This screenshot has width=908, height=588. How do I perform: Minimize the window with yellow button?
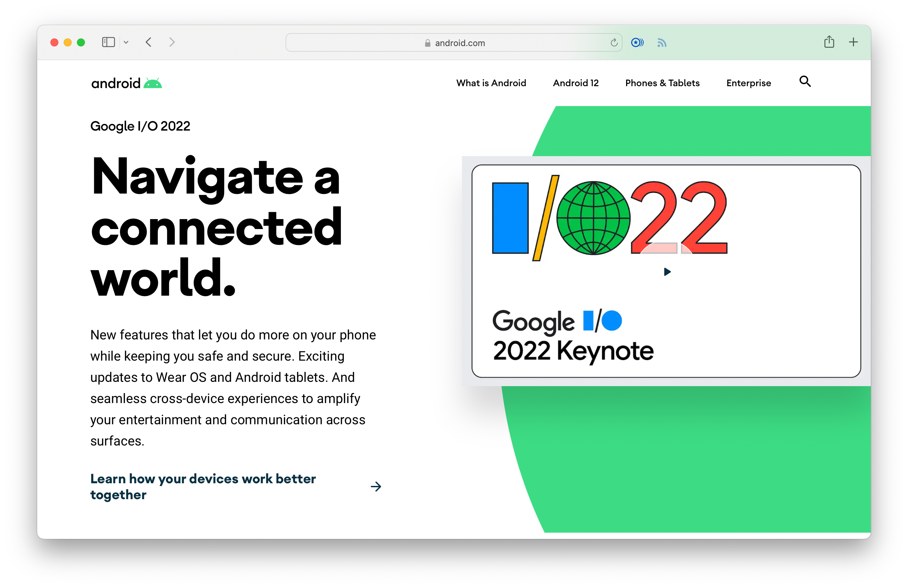(x=68, y=42)
